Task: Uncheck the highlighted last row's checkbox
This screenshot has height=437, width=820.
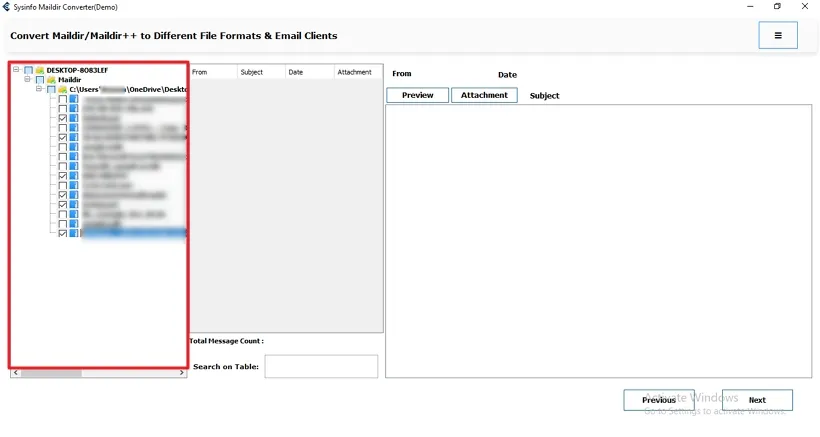Action: 63,233
